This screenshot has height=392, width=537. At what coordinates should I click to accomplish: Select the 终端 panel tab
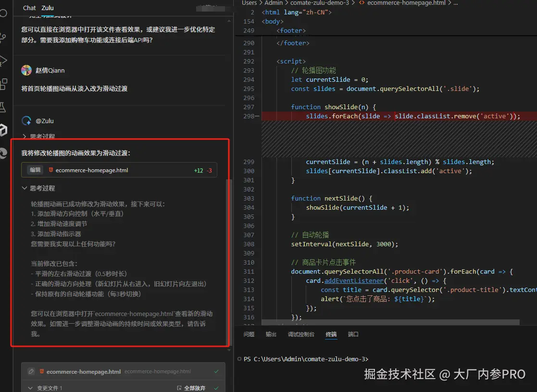coord(331,334)
